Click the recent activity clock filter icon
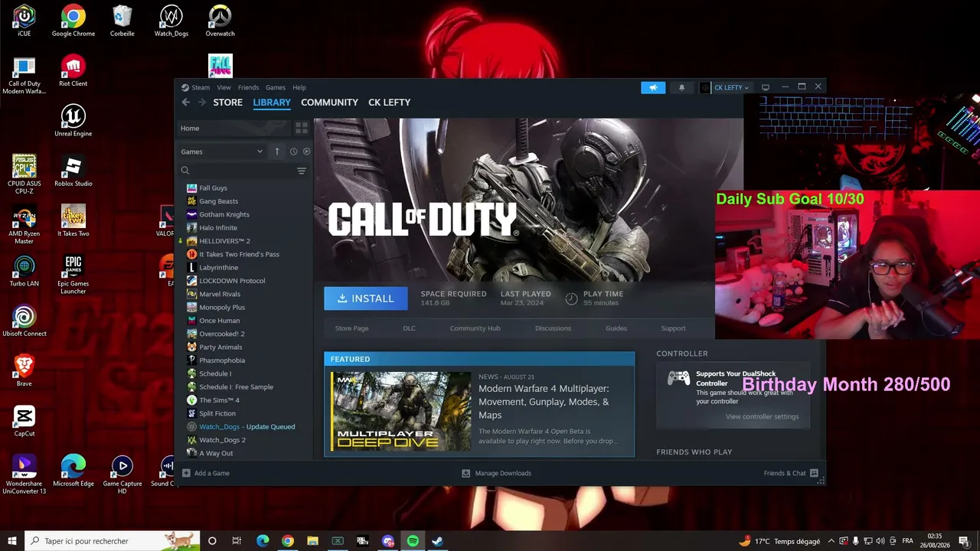 293,152
